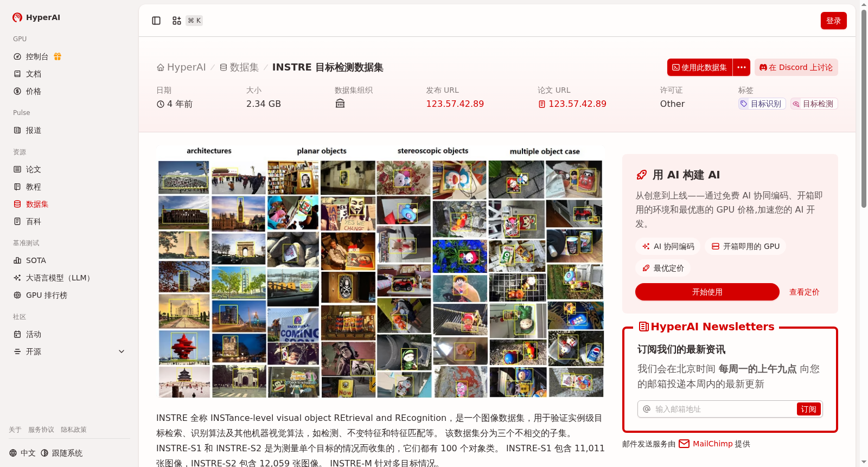The height and width of the screenshot is (467, 868).
Task: Click 使用此数据集 button
Action: [700, 67]
